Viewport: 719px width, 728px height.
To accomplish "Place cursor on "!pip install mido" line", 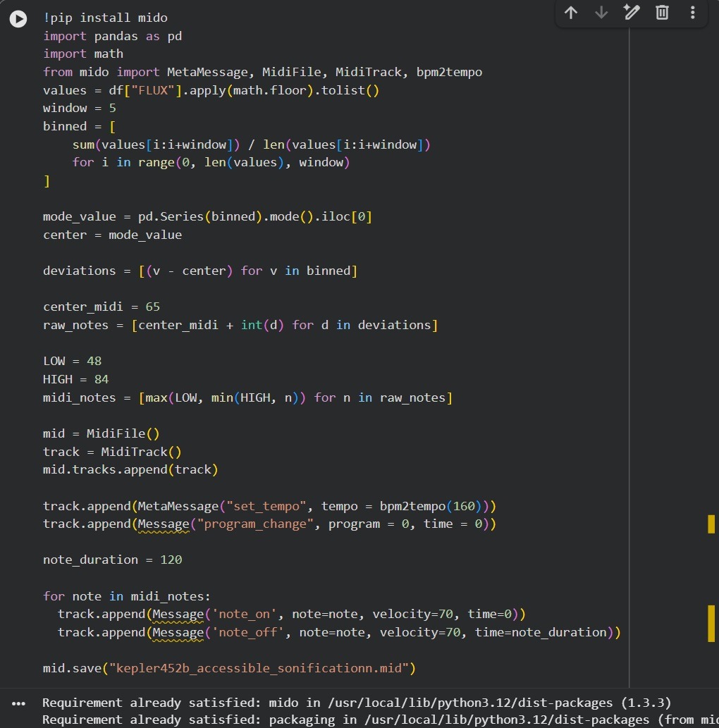I will click(106, 18).
